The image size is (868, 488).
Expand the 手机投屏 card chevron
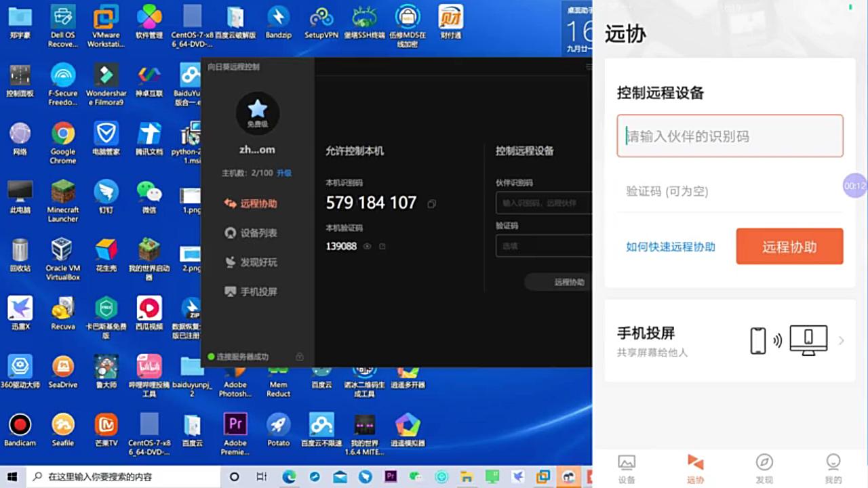tap(841, 340)
